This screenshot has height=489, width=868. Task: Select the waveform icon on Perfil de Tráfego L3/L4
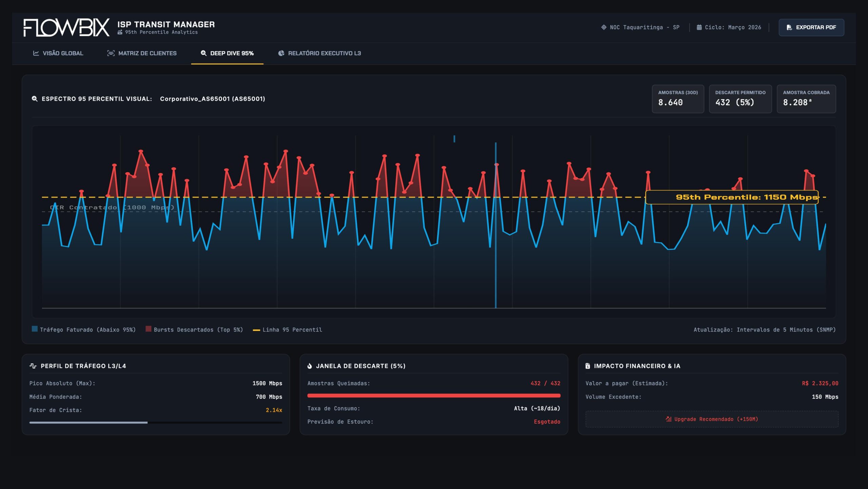click(x=33, y=366)
